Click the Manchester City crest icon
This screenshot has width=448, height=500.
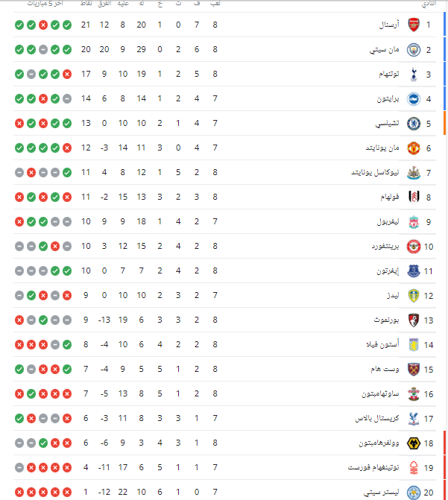pos(414,50)
